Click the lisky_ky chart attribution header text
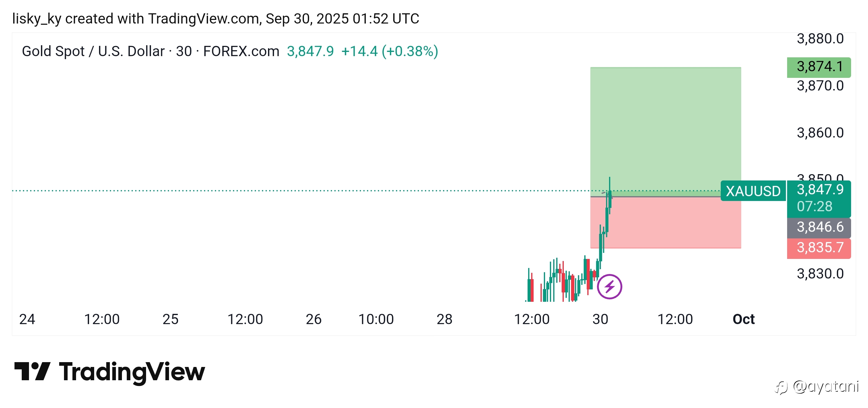This screenshot has height=408, width=868. tap(215, 18)
